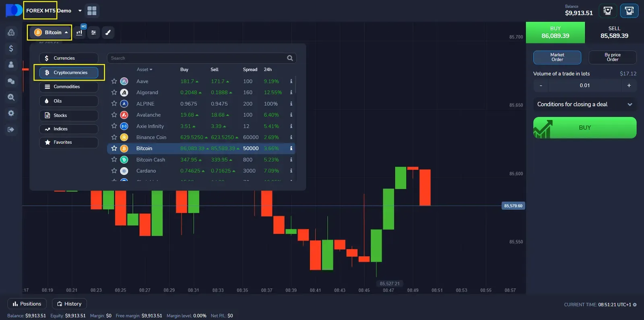
Task: Toggle favorite star for Bitcoin
Action: (x=114, y=148)
